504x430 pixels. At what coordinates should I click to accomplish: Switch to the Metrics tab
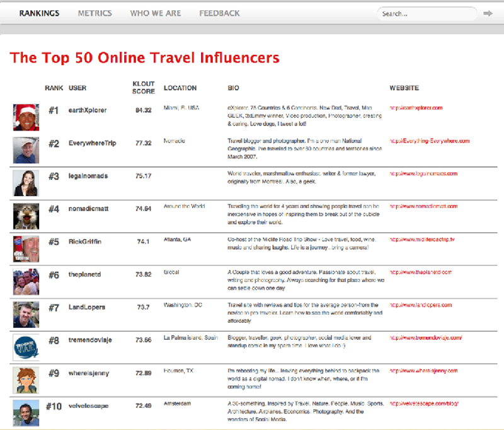tap(94, 13)
